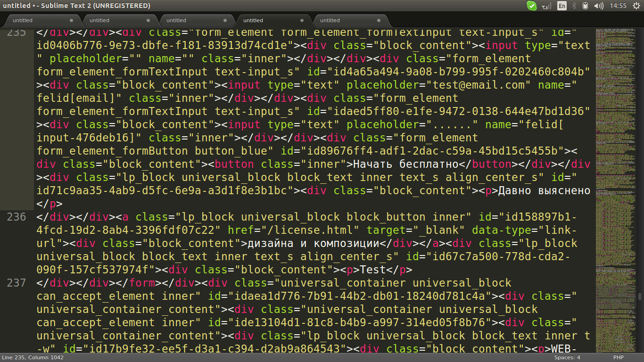This screenshot has height=362, width=644.
Task: Place cursor in 'дизайна и композиции' text
Action: coord(314,243)
